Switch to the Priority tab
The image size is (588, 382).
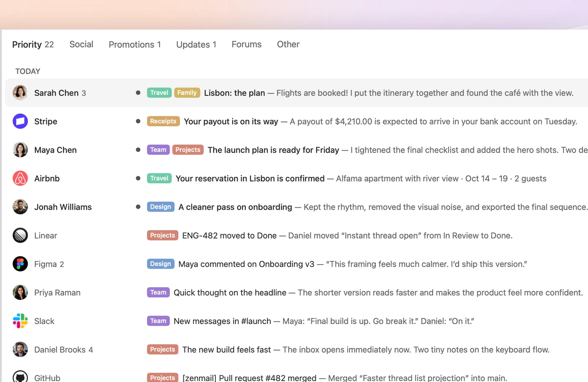coord(33,44)
